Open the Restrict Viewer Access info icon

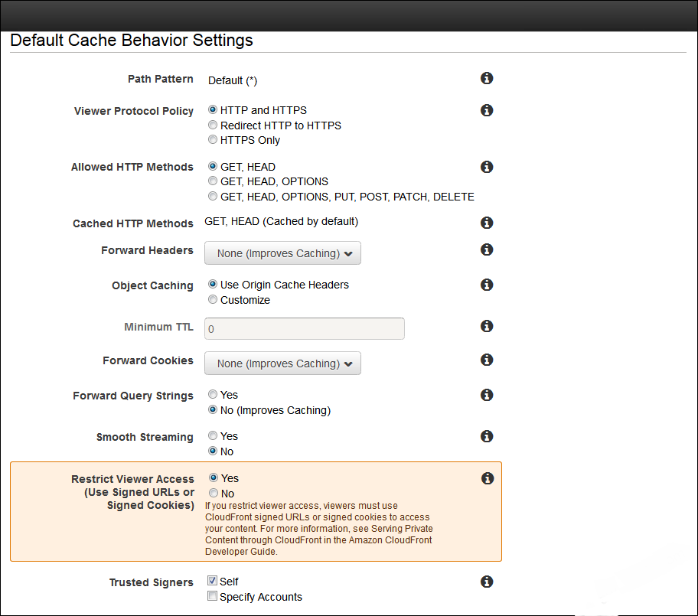[x=488, y=478]
